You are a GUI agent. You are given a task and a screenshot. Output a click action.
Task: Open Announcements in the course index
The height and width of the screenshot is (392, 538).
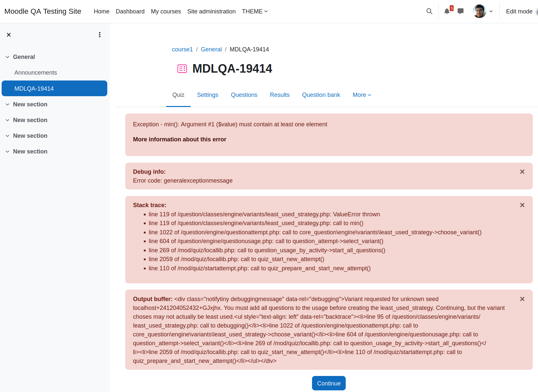click(36, 73)
